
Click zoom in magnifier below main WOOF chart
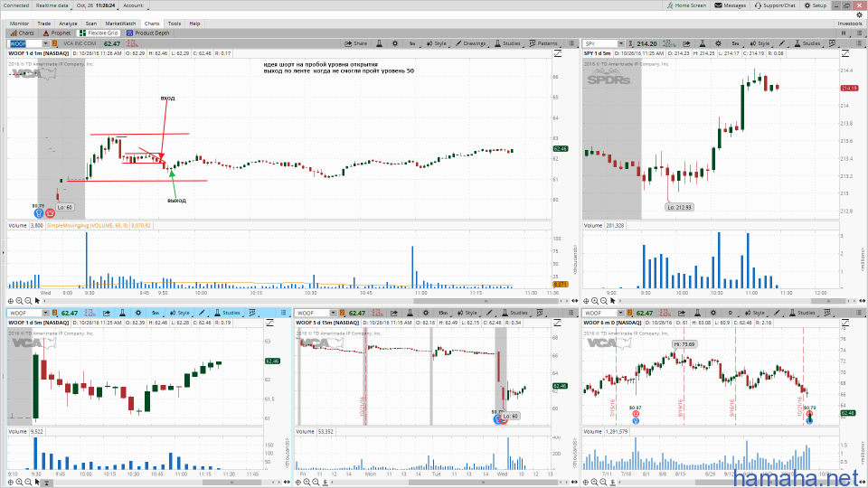click(x=19, y=301)
